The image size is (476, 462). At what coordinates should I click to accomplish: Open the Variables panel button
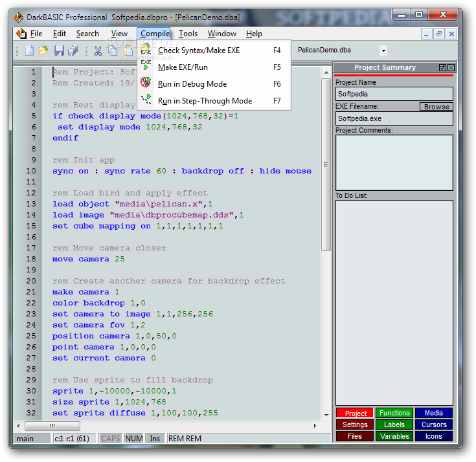coord(394,436)
